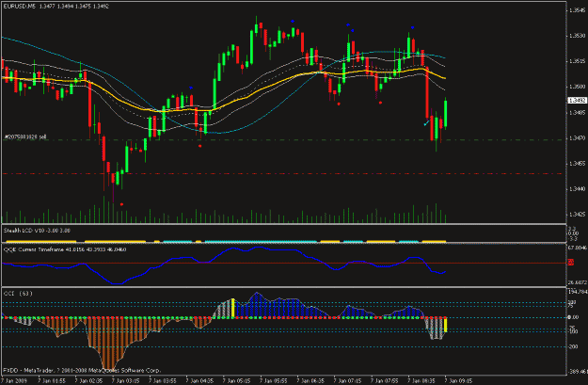The height and width of the screenshot is (385, 588).
Task: Click the 7 Jan 05:55 time label
Action: coord(274,381)
